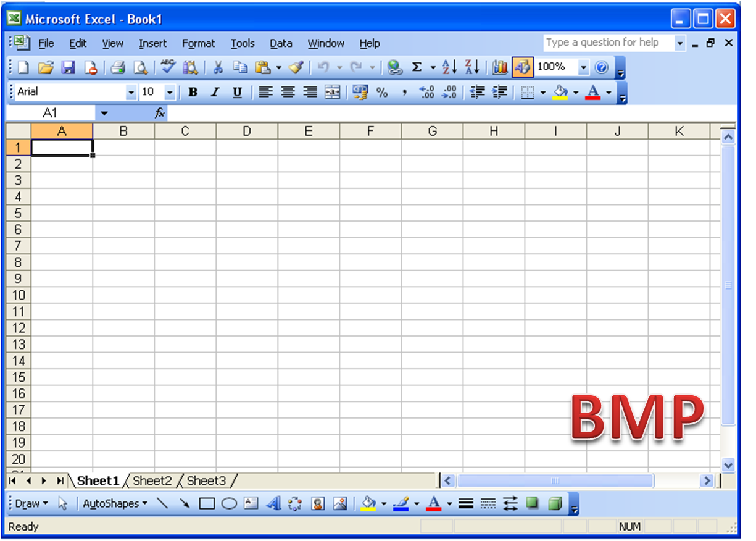Launch the Chart Wizard
The width and height of the screenshot is (756, 541).
click(500, 67)
